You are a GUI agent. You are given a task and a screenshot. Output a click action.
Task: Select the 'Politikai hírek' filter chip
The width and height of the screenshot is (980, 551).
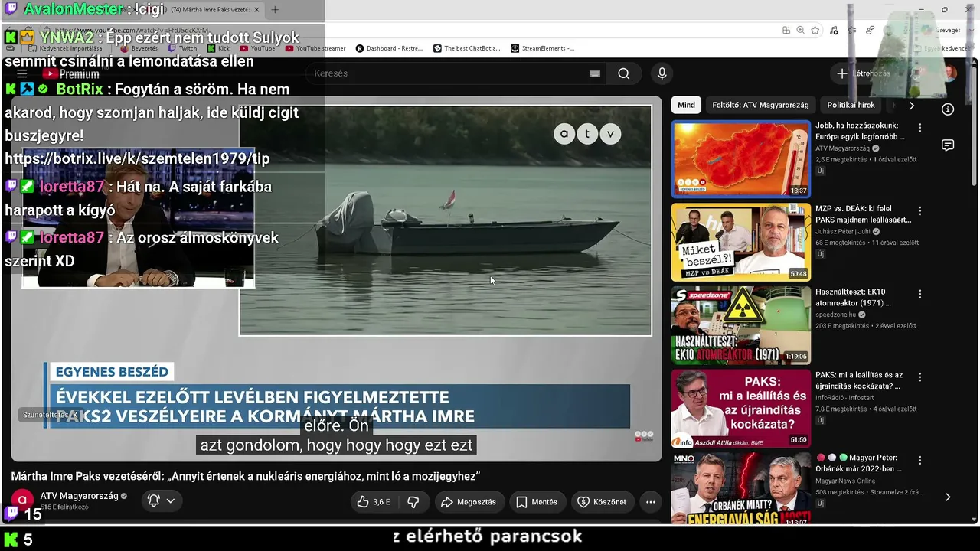point(851,106)
